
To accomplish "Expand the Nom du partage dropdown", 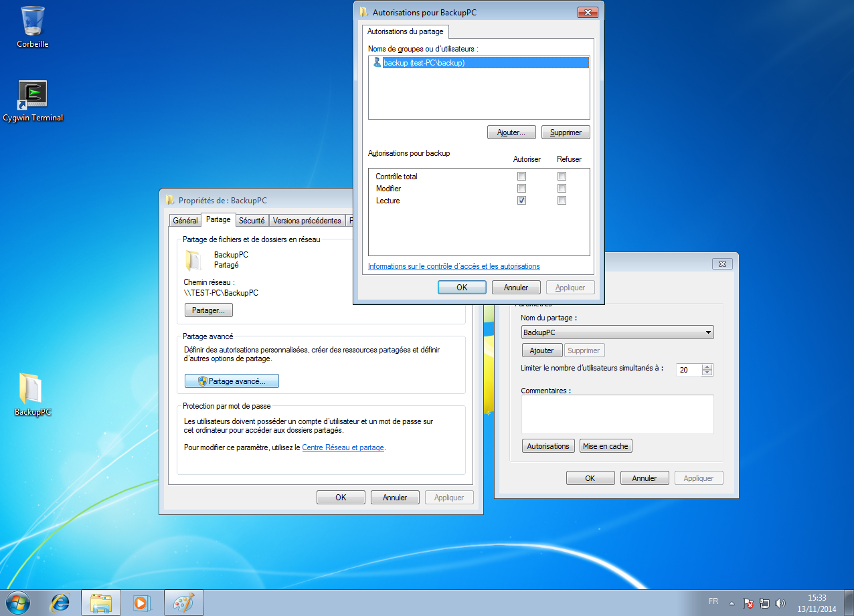I will (x=708, y=332).
